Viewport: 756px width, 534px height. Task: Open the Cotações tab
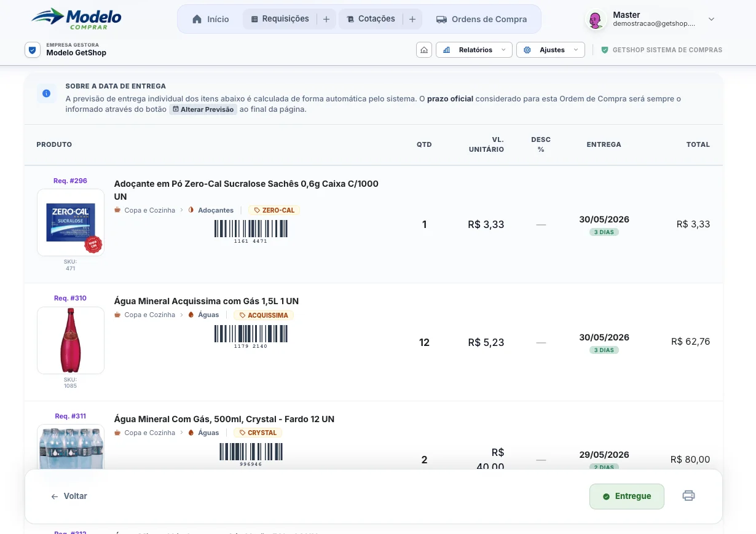(x=371, y=19)
